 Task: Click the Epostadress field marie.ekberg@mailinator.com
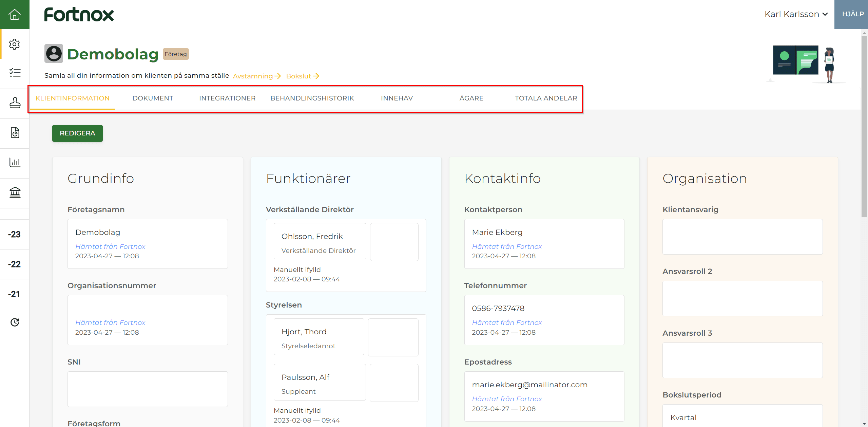[544, 396]
